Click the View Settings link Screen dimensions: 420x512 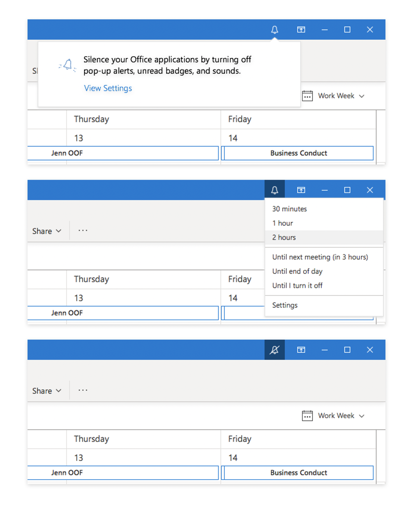[x=108, y=88]
